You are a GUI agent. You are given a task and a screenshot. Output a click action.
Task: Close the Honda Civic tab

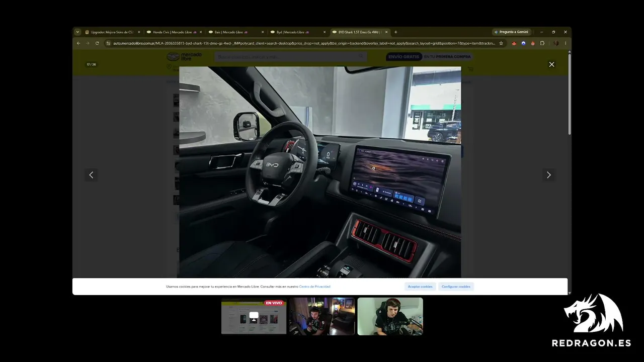pos(201,32)
